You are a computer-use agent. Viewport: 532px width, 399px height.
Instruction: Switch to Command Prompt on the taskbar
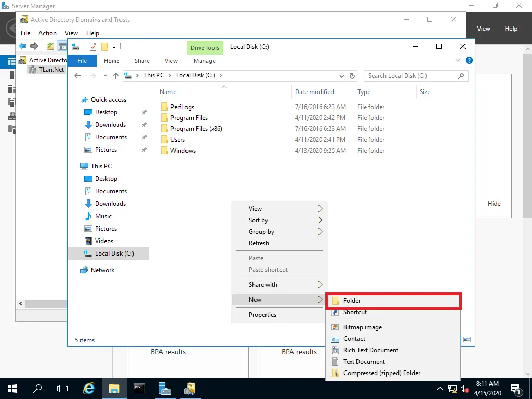(139, 389)
